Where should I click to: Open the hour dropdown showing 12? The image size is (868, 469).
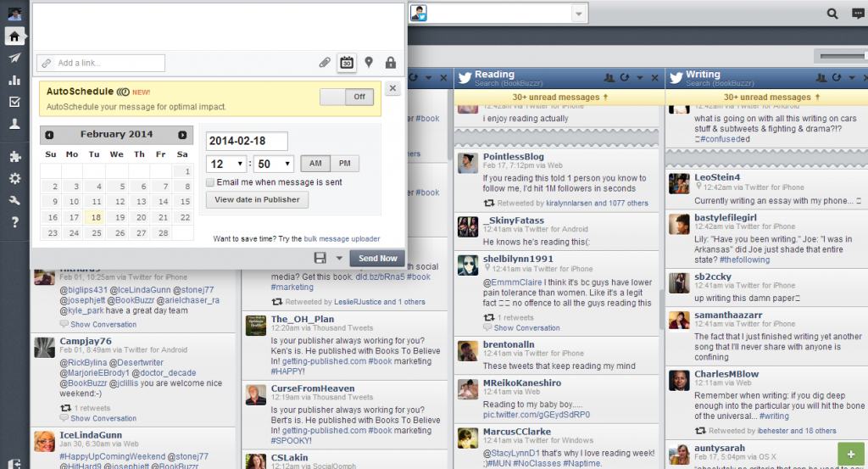click(x=225, y=164)
